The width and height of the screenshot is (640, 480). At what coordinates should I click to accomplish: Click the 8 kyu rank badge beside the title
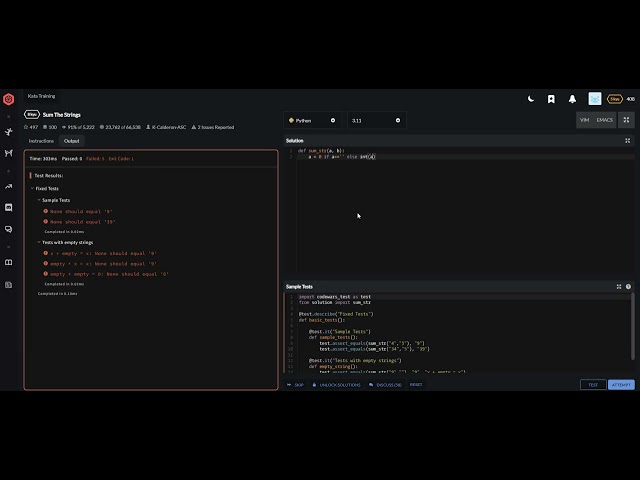tap(32, 115)
